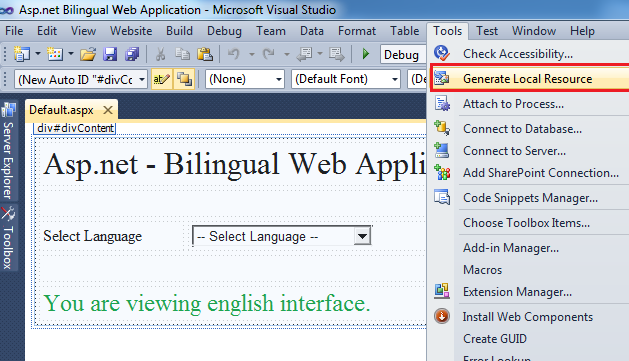The image size is (629, 361).
Task: Open the Team menu
Action: tap(271, 31)
